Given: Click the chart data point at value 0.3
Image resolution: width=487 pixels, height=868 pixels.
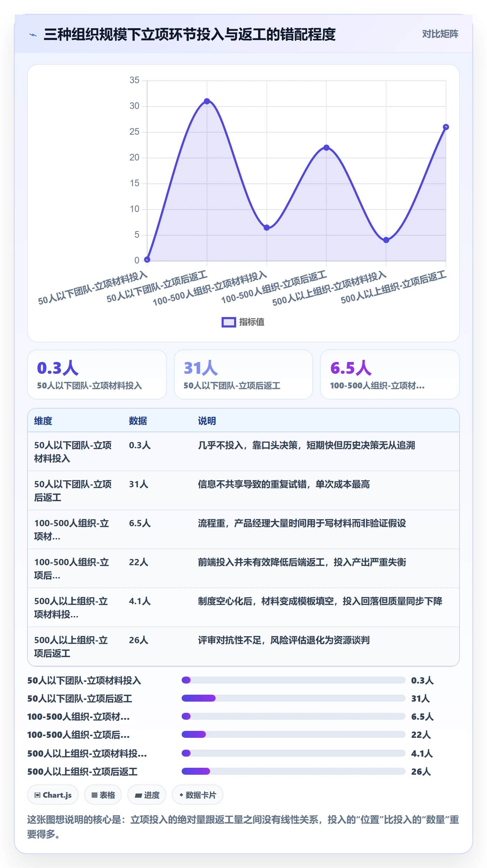Looking at the screenshot, I should (x=147, y=259).
